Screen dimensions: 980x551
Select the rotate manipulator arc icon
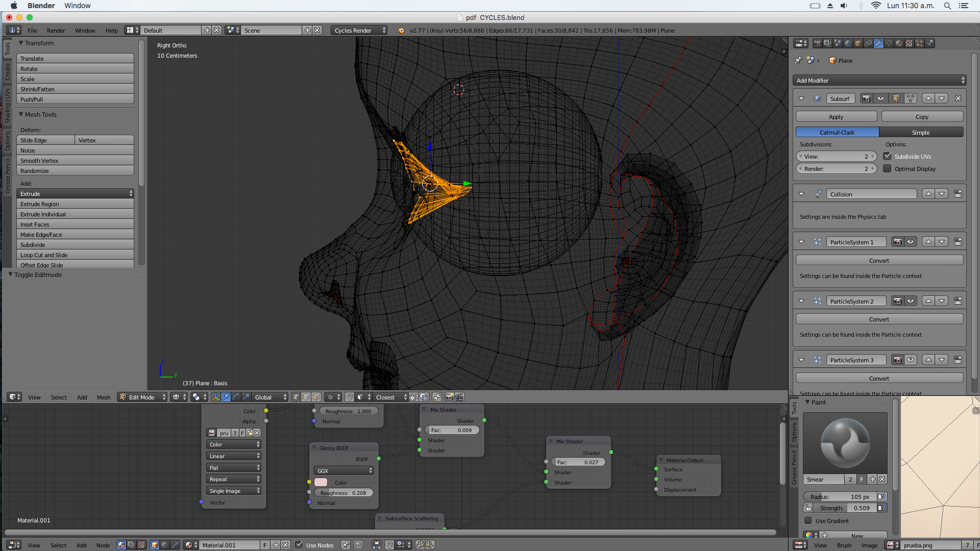(x=236, y=397)
